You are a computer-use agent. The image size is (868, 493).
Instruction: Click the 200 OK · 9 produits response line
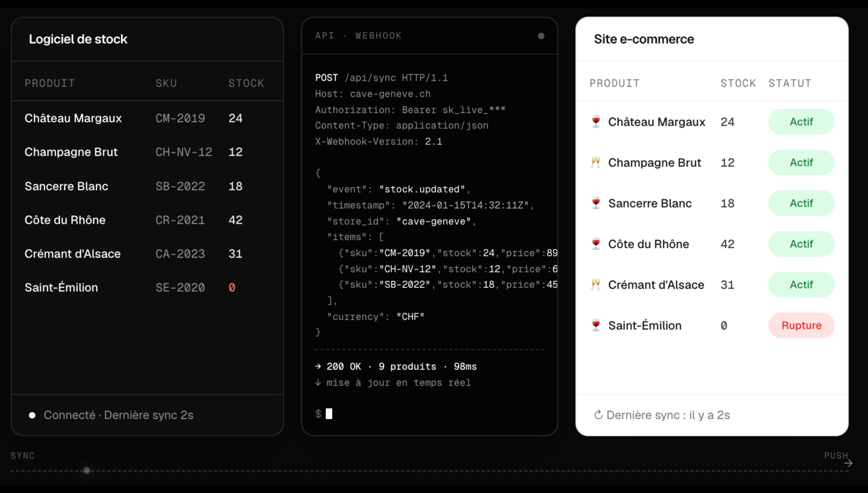coord(396,366)
